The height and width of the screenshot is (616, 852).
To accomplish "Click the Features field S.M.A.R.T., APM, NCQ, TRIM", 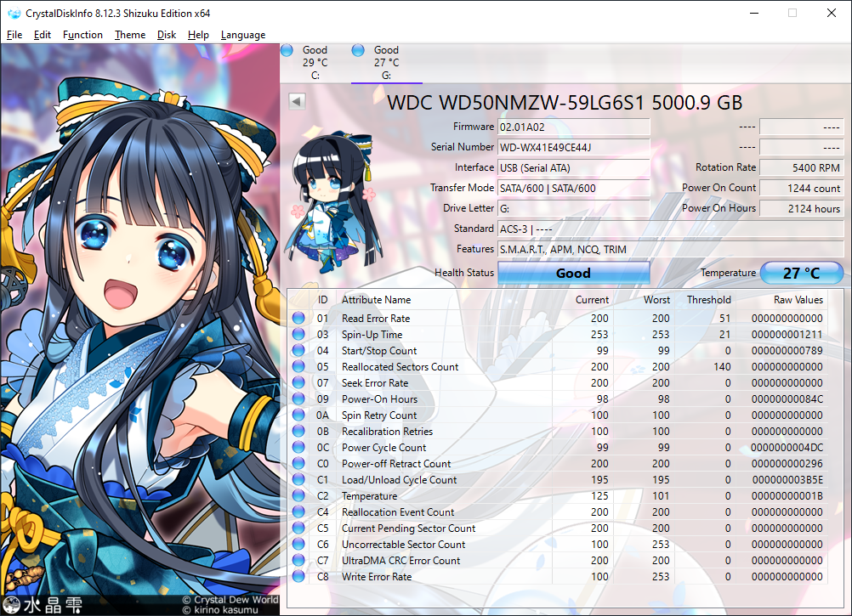I will tap(671, 249).
